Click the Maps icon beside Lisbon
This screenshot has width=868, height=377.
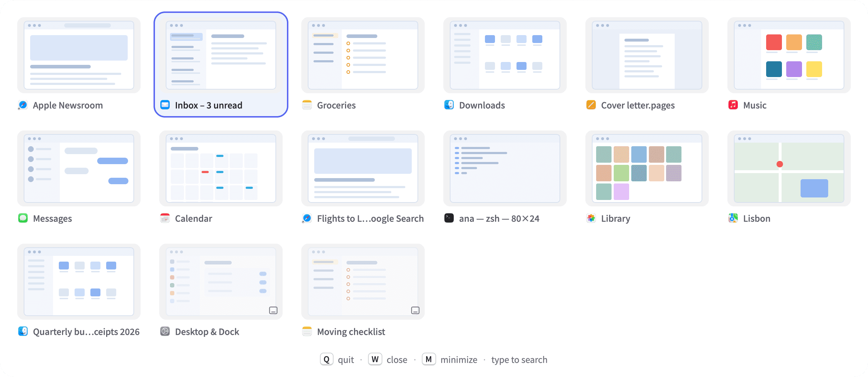coord(733,218)
